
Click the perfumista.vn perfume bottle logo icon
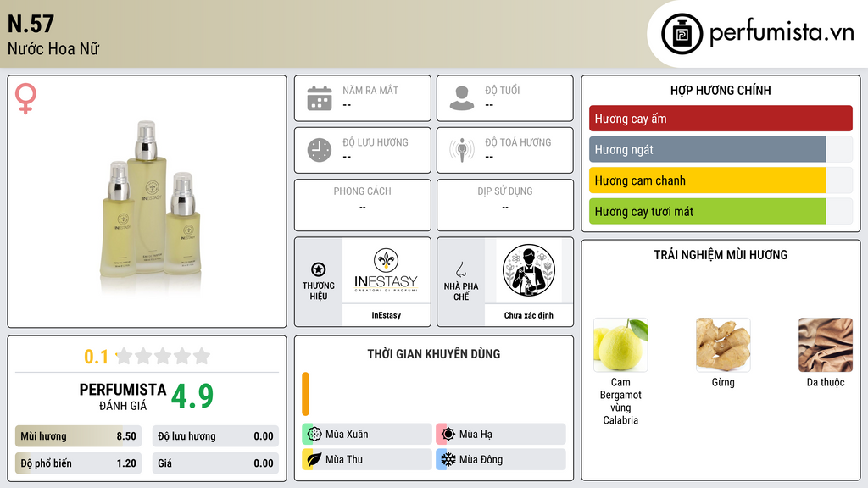tap(682, 34)
